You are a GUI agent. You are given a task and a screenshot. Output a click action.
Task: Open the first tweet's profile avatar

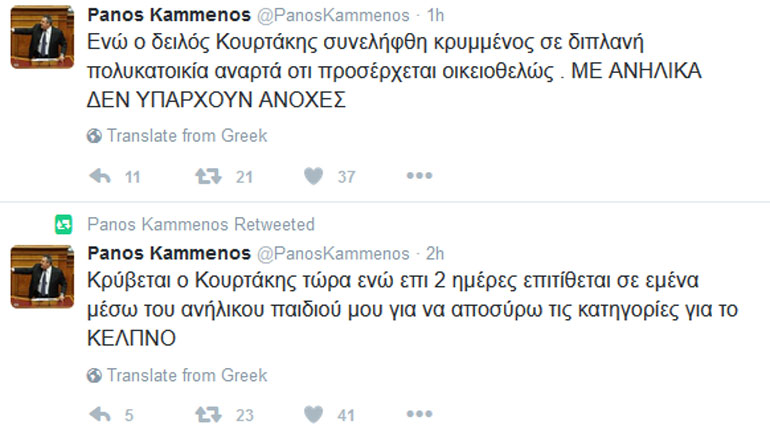(x=41, y=36)
